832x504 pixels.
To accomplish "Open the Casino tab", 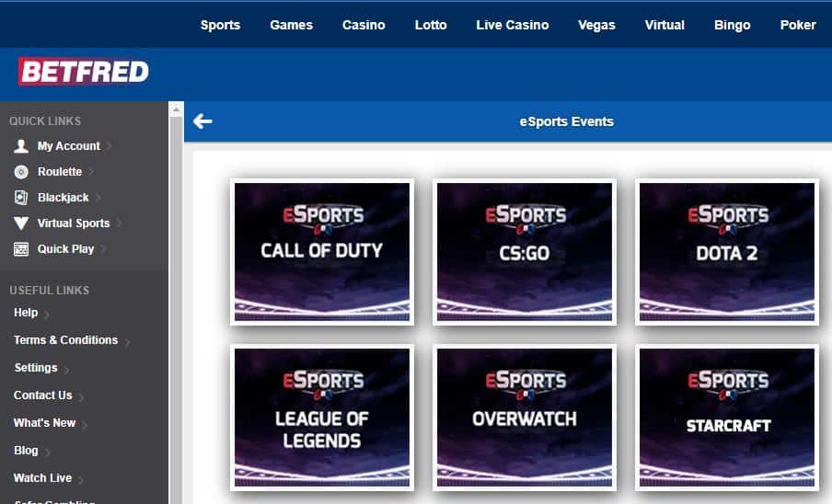I will point(364,25).
